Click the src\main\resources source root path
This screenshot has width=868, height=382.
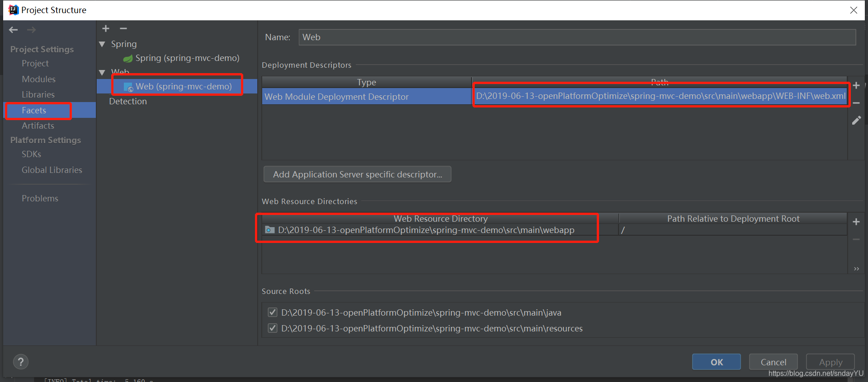click(x=432, y=328)
